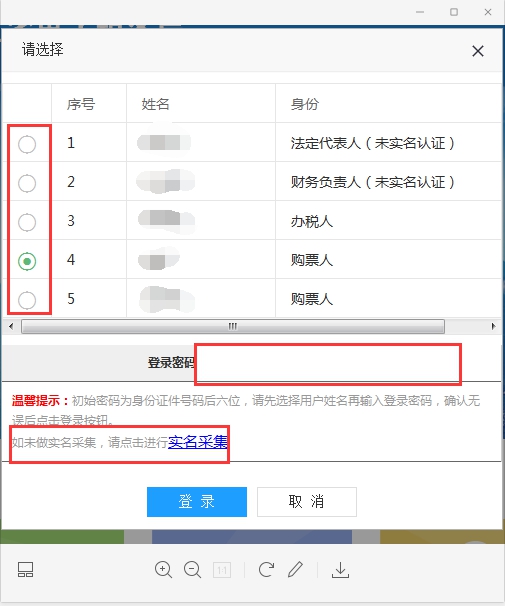Screen dimensions: 505x606
Task: Click the right arrow of horizontal scrollbar
Action: [493, 327]
